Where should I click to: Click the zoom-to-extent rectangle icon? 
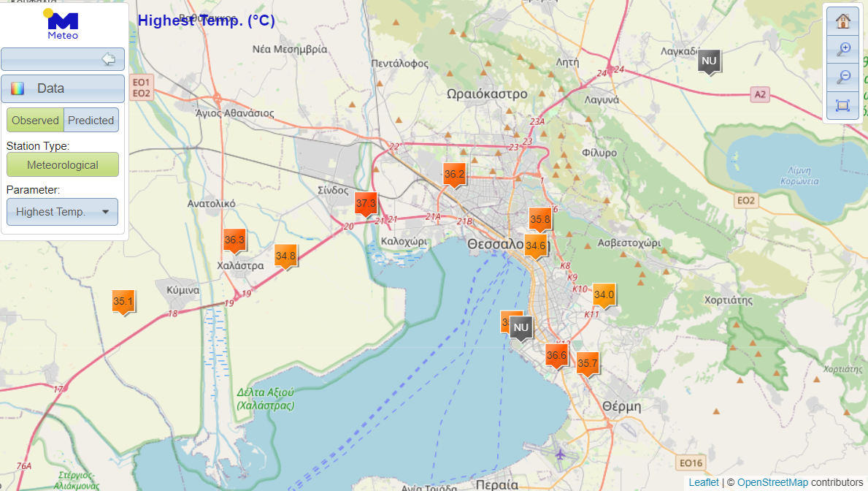842,104
